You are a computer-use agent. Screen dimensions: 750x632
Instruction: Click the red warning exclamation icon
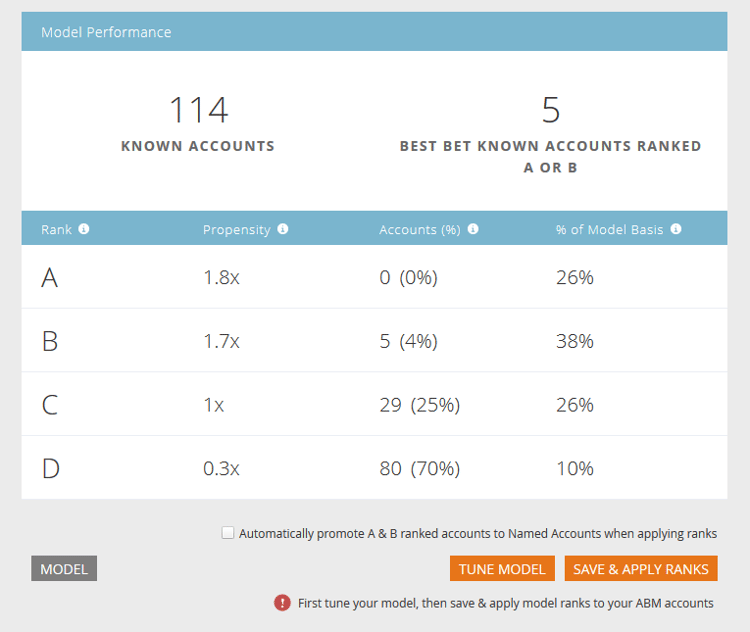pos(282,603)
